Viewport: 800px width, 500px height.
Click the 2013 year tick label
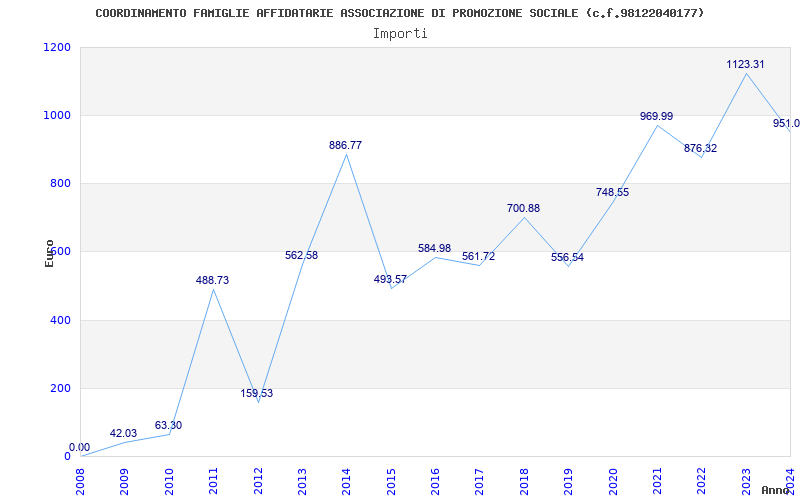pos(302,482)
